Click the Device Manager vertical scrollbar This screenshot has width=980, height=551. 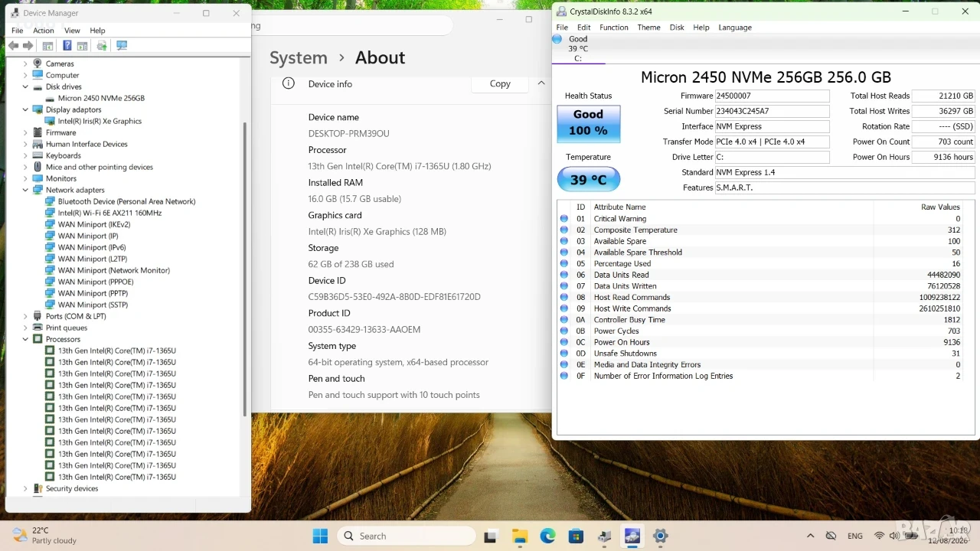point(245,268)
